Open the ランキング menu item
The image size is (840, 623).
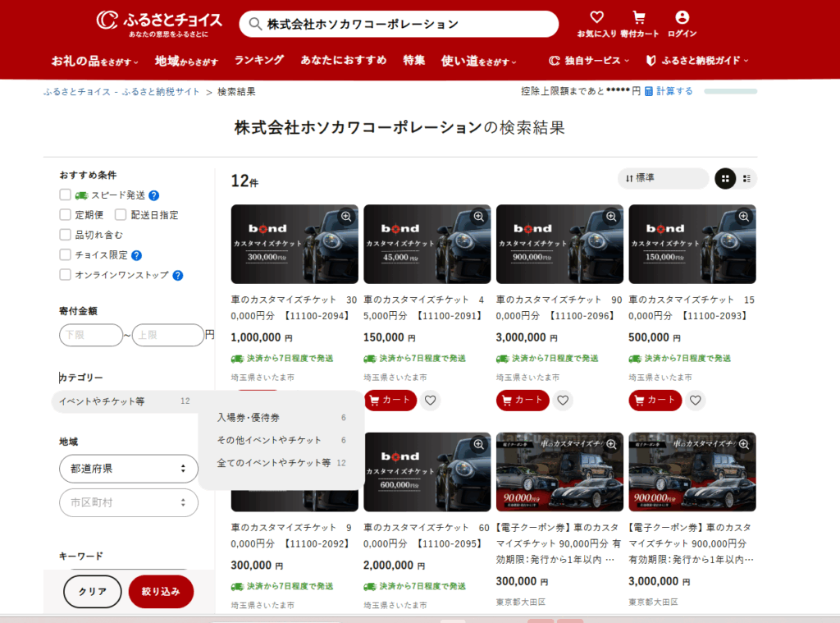(x=258, y=61)
